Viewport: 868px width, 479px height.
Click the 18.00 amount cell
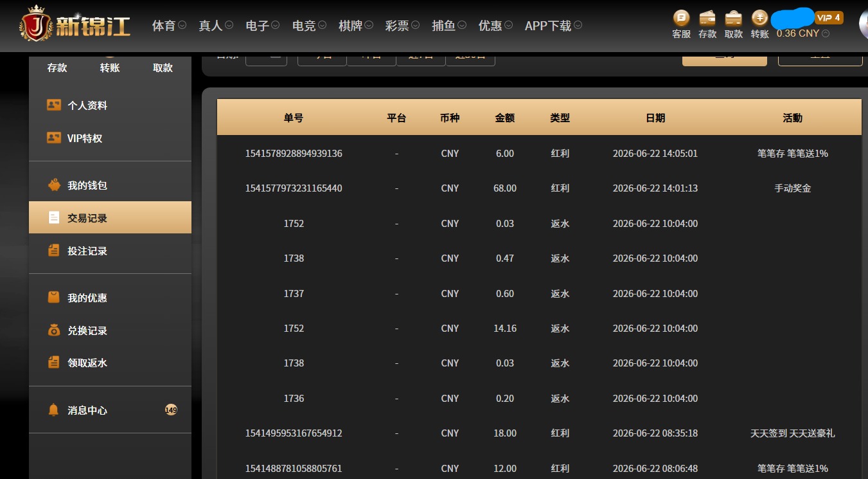point(505,433)
